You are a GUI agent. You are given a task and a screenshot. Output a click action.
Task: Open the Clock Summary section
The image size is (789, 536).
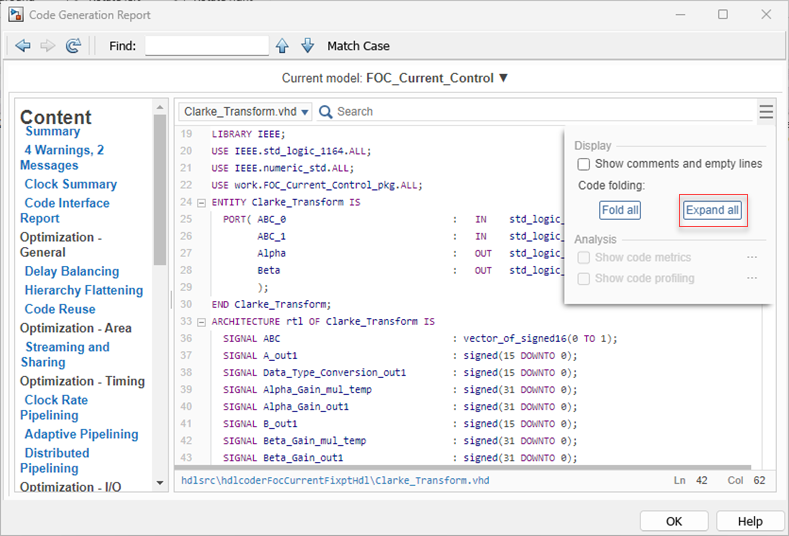(70, 184)
